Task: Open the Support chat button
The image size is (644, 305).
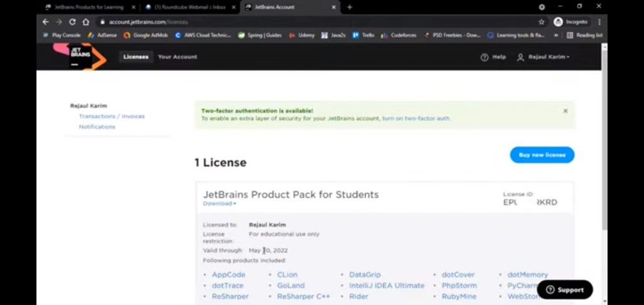Action: click(564, 290)
